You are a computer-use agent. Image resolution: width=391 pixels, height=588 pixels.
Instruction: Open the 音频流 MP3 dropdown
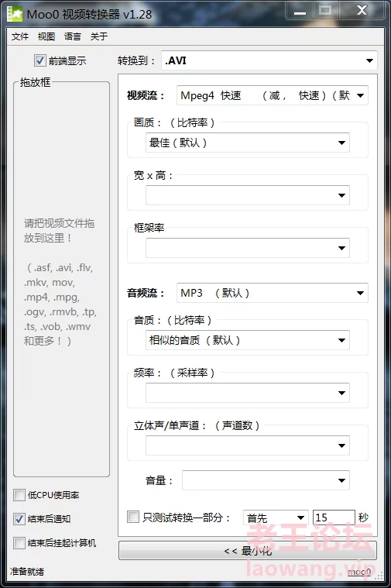pyautogui.click(x=273, y=293)
